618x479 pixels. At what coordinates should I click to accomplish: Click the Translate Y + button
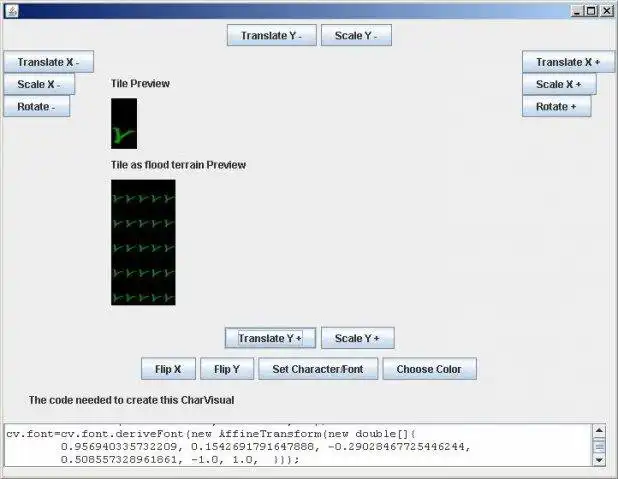270,338
